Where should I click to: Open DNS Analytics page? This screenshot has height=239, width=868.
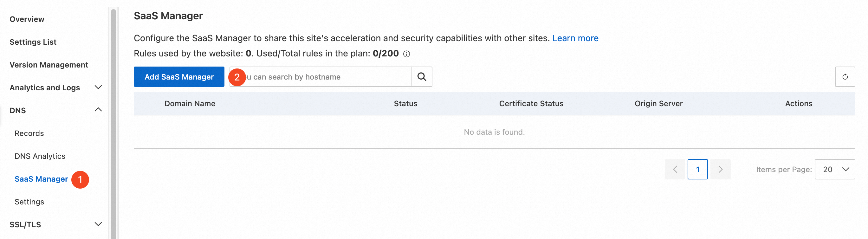click(40, 156)
